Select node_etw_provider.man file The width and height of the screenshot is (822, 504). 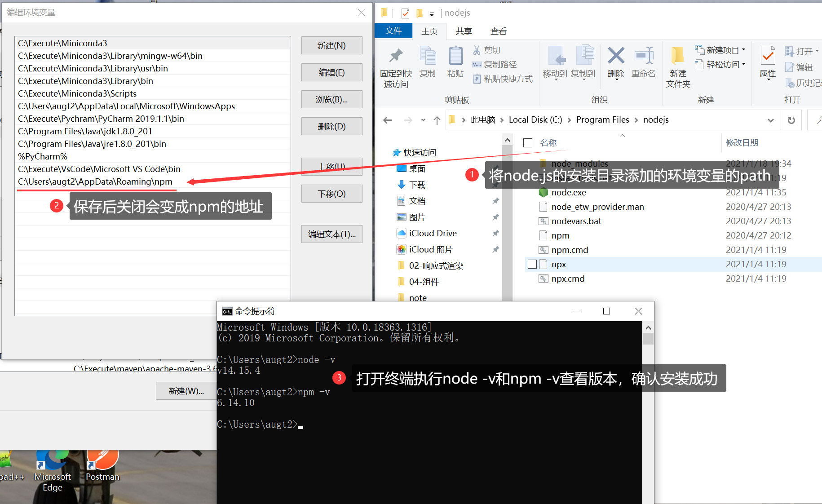pos(592,207)
